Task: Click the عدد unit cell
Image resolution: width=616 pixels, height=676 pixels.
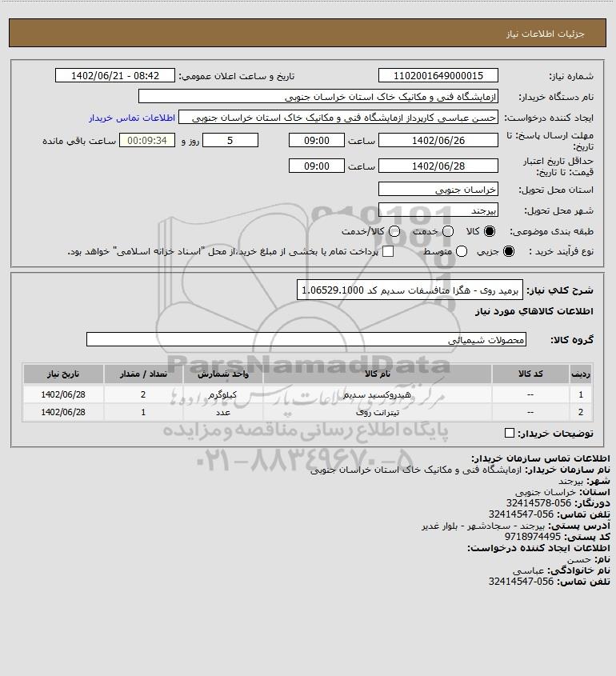Action: click(x=223, y=413)
